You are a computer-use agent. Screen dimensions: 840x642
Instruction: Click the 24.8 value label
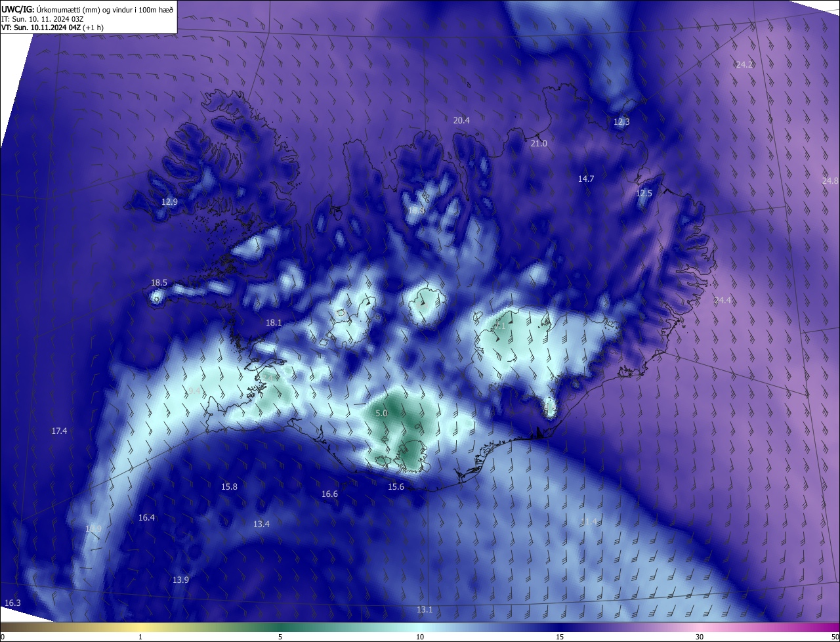(829, 181)
